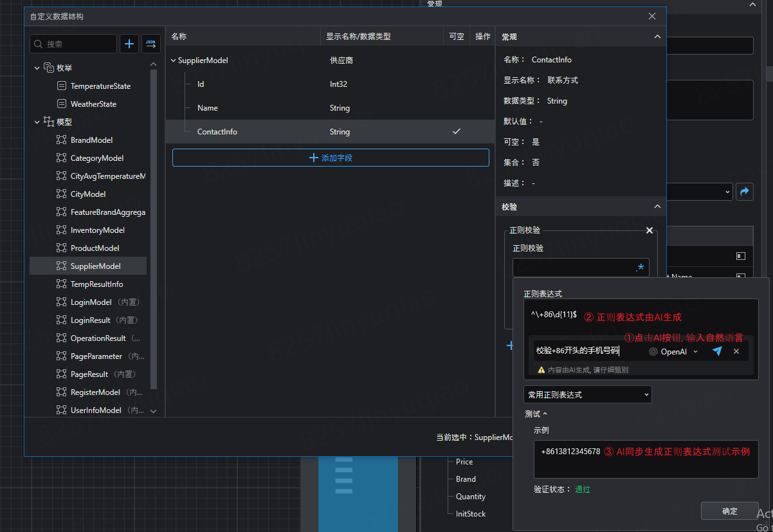Collapse the enum group in tree
Viewport: 773px width, 532px height.
pyautogui.click(x=37, y=68)
